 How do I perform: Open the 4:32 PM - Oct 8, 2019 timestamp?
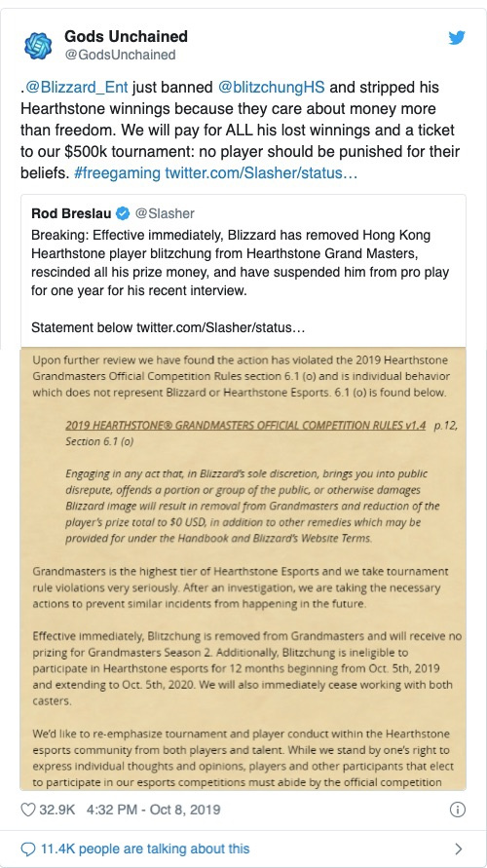(x=153, y=810)
